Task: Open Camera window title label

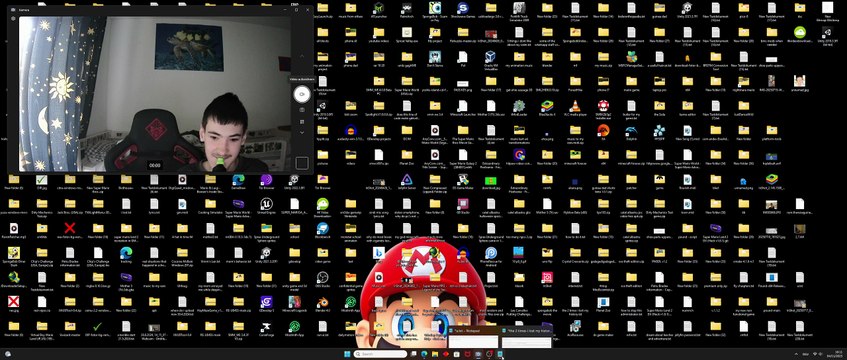Action: 24,9
